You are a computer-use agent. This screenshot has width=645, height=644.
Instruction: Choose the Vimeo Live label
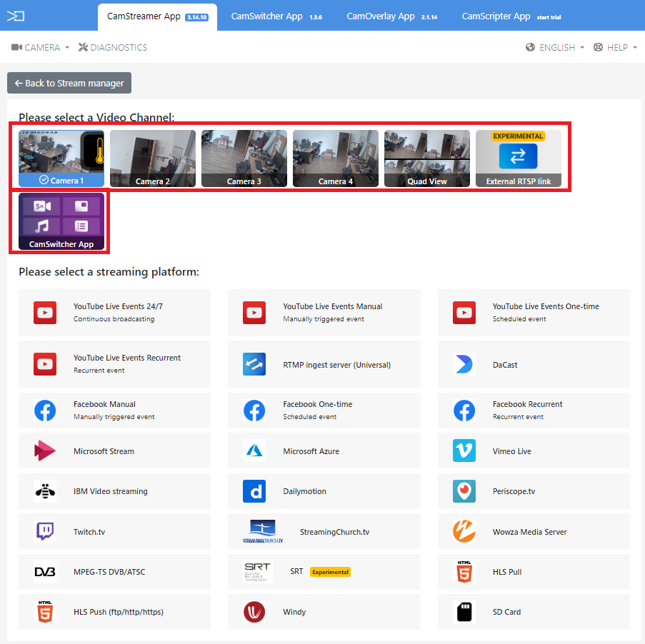tap(511, 451)
